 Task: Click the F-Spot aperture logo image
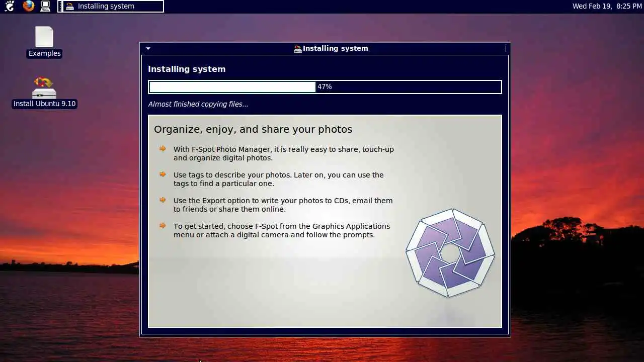coord(450,253)
